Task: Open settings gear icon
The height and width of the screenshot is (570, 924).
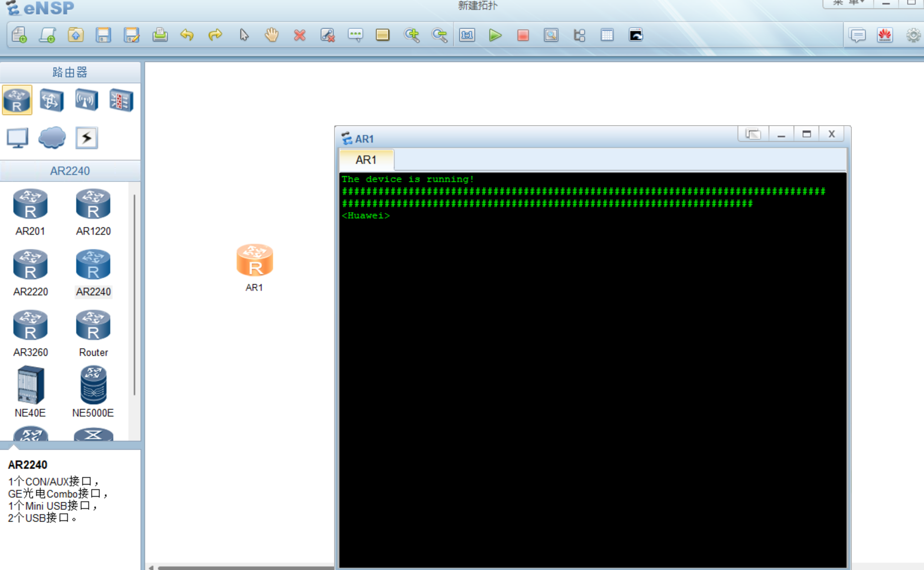Action: click(913, 35)
